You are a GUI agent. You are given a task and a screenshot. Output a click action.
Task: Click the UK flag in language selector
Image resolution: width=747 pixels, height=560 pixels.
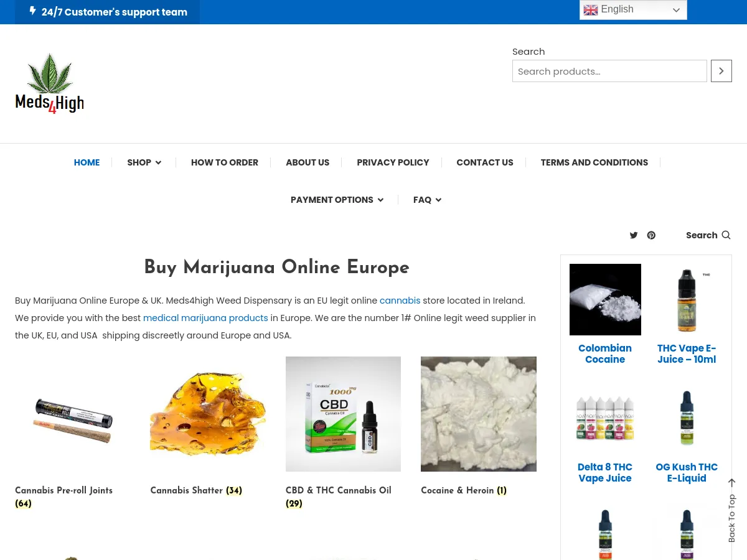tap(591, 10)
